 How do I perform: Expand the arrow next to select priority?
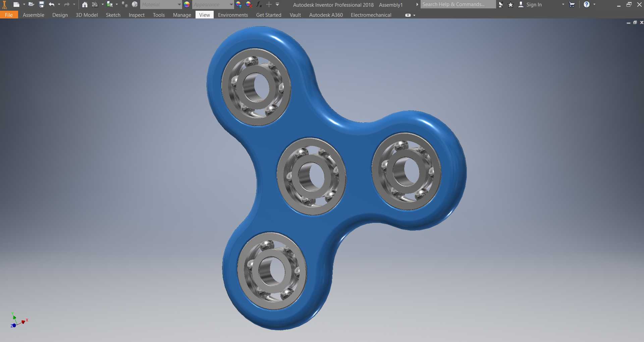click(117, 4)
